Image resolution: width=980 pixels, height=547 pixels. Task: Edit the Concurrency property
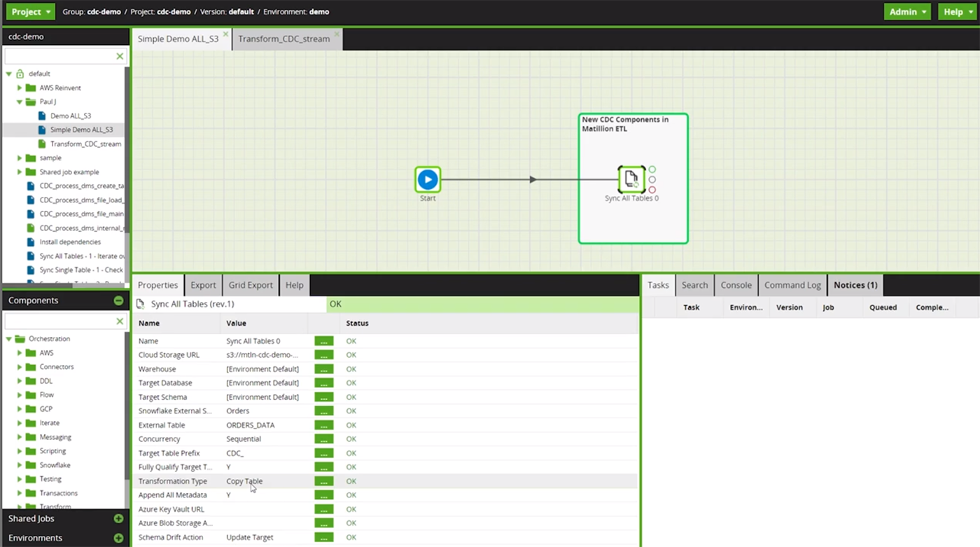click(x=323, y=439)
